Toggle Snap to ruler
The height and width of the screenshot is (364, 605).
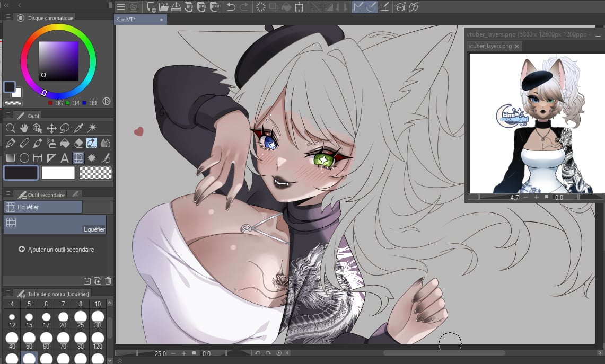358,7
